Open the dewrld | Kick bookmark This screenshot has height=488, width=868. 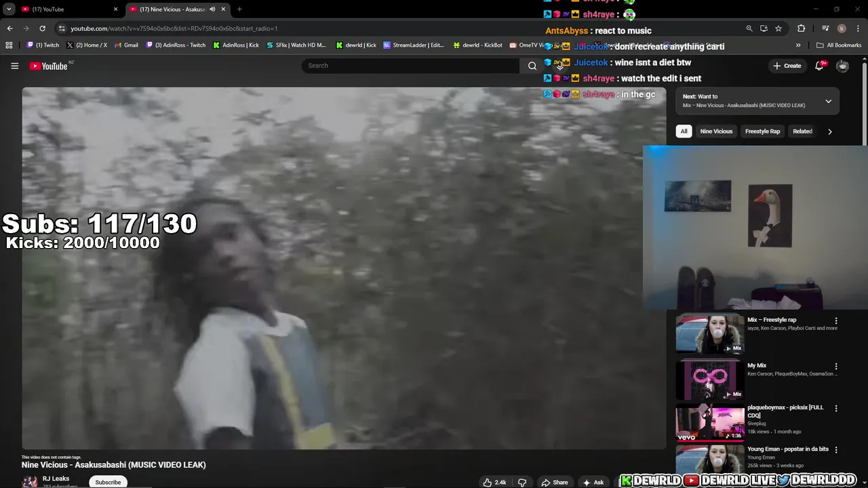click(356, 45)
